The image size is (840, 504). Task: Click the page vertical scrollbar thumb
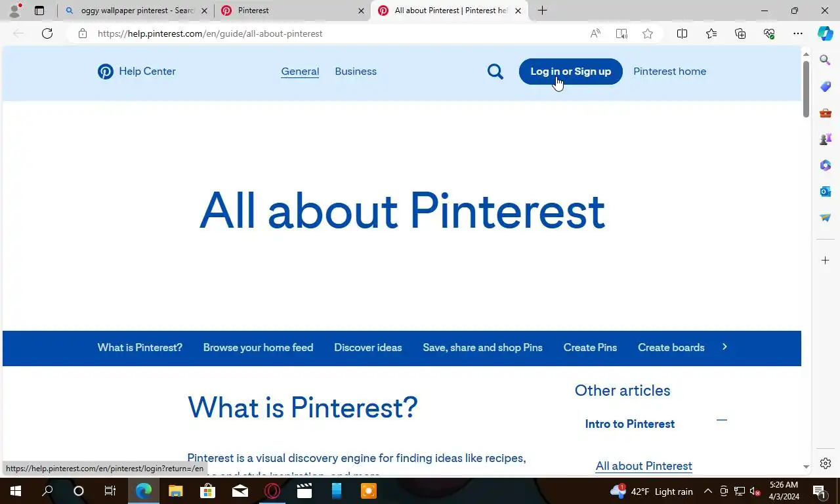(x=806, y=89)
